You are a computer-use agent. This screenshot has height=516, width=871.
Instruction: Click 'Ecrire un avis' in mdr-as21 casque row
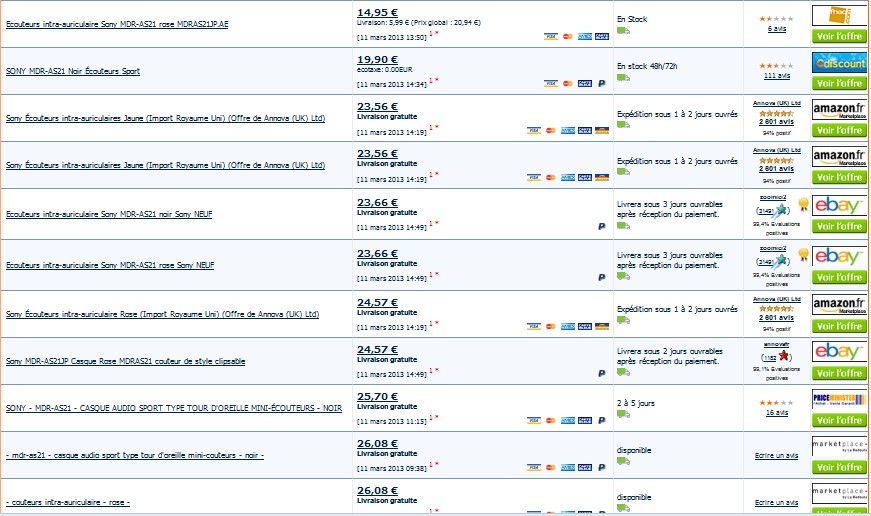(x=777, y=455)
